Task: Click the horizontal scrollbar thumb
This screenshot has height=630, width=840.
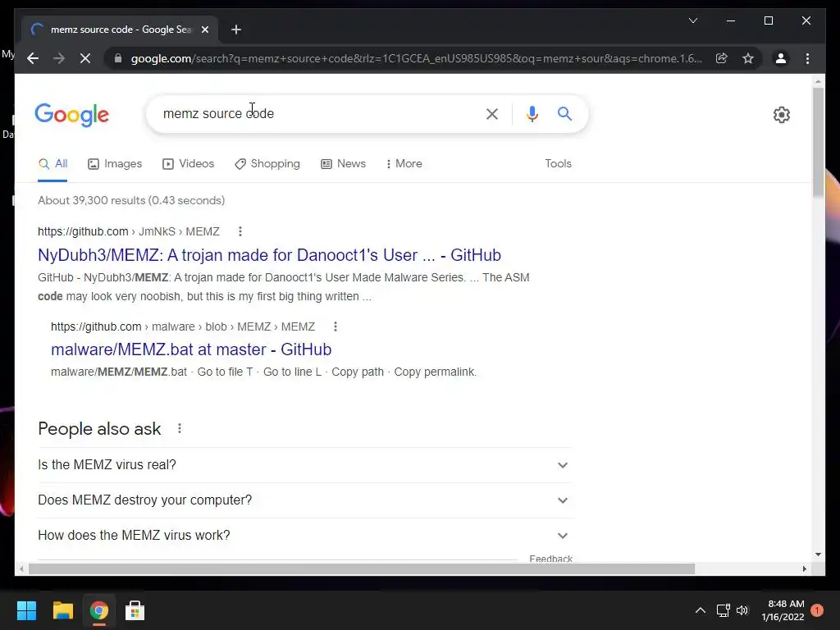Action: coord(362,569)
